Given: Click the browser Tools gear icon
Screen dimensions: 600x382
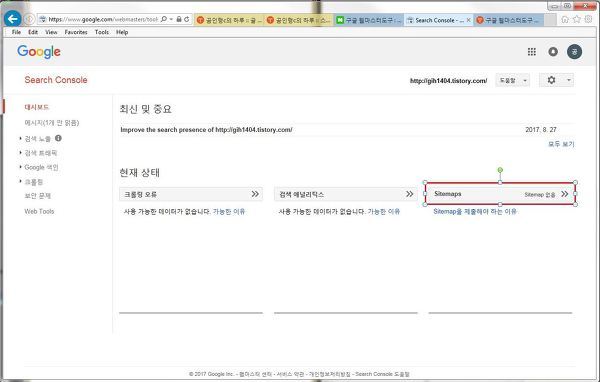Looking at the screenshot, I should pyautogui.click(x=589, y=19).
